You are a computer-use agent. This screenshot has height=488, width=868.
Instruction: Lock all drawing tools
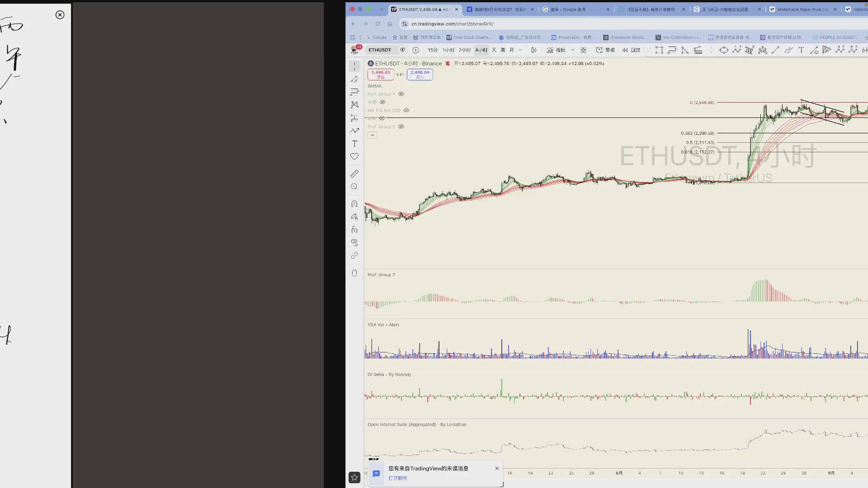pyautogui.click(x=354, y=230)
